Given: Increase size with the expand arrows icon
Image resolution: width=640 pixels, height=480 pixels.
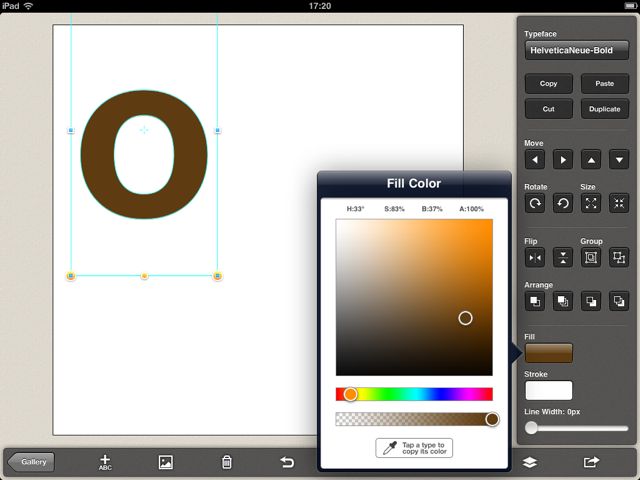Looking at the screenshot, I should click(591, 203).
